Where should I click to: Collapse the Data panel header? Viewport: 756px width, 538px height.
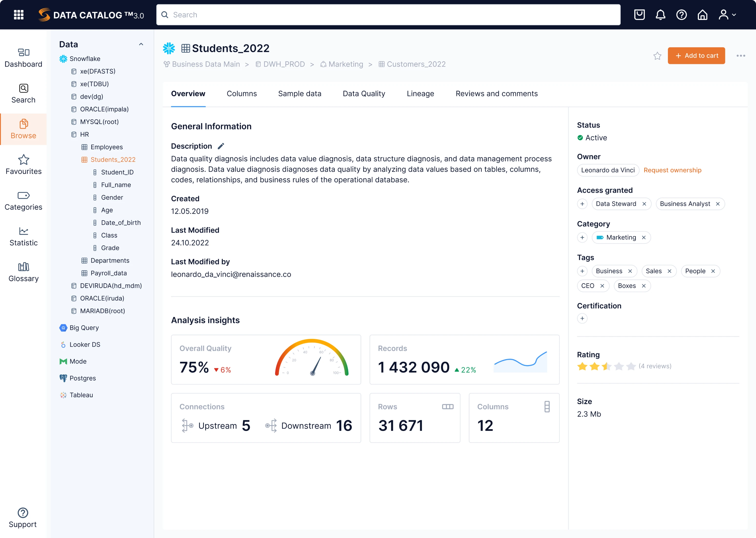click(141, 44)
